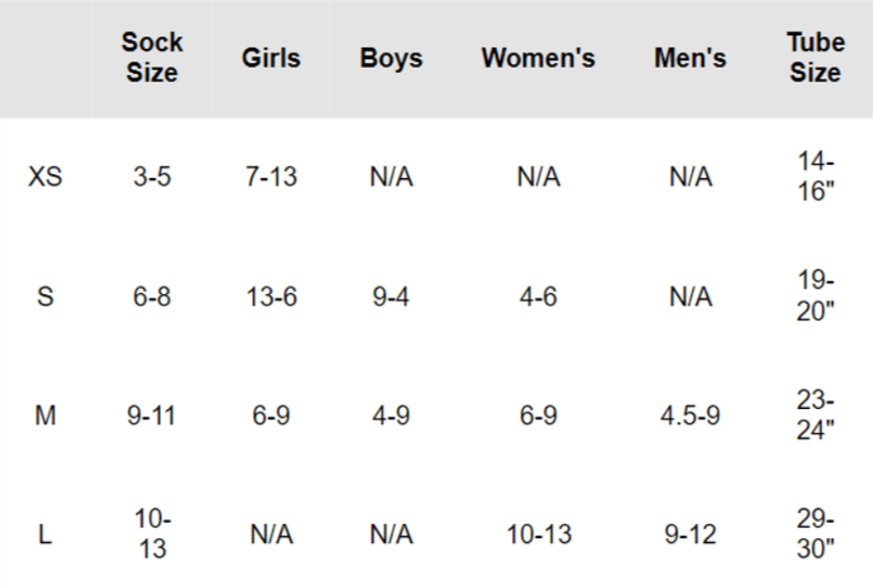Click the XS row label
This screenshot has height=588, width=873.
[x=45, y=177]
